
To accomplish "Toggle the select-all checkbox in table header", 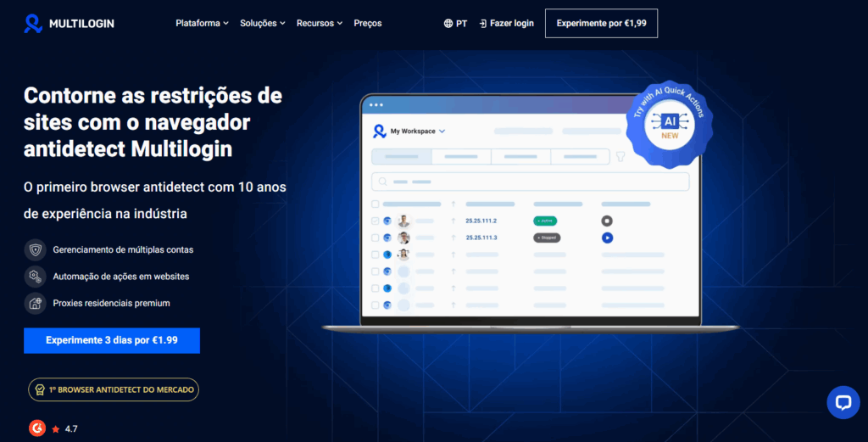I will (x=376, y=204).
